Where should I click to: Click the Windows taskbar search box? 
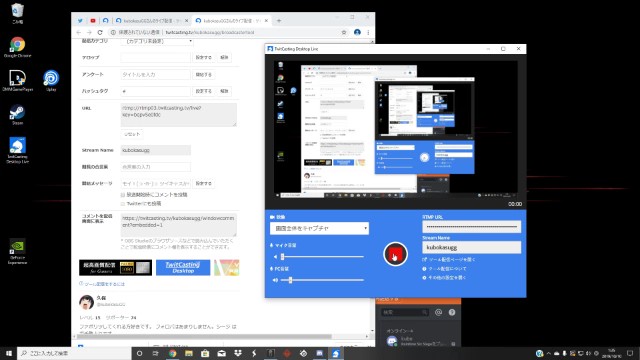(74, 353)
